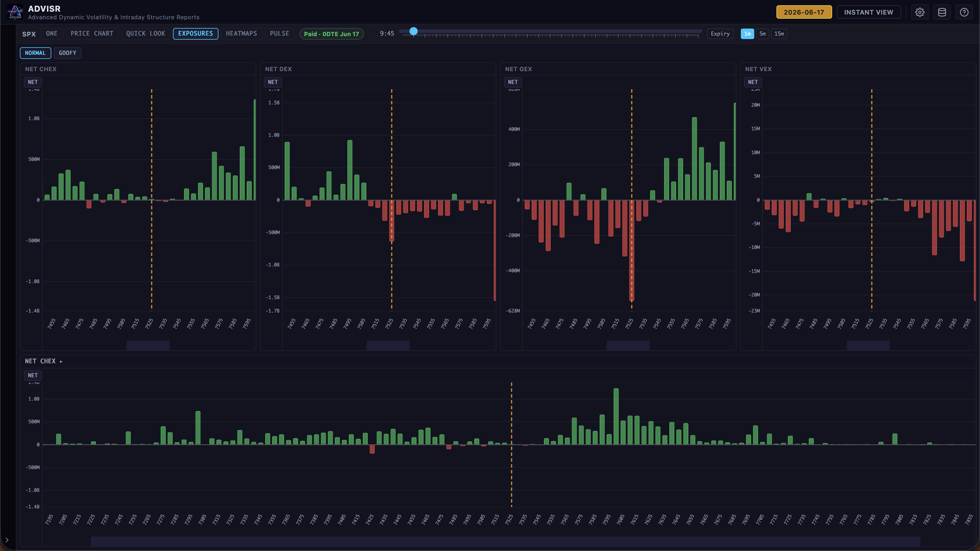Open the database icon in header
The image size is (980, 551).
942,12
